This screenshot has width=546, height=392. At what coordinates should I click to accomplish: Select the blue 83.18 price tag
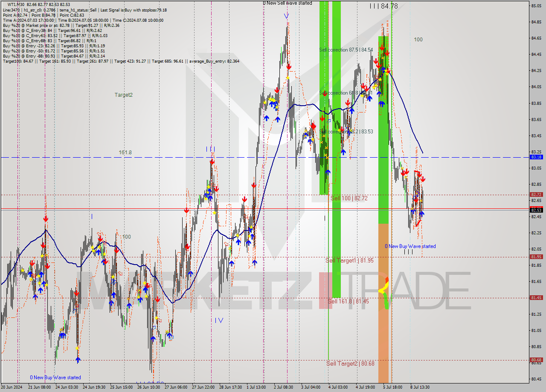coord(537,157)
